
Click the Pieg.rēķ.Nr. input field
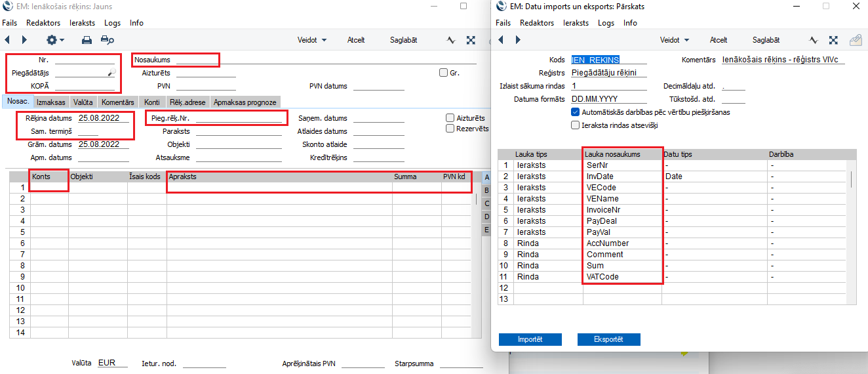click(239, 119)
